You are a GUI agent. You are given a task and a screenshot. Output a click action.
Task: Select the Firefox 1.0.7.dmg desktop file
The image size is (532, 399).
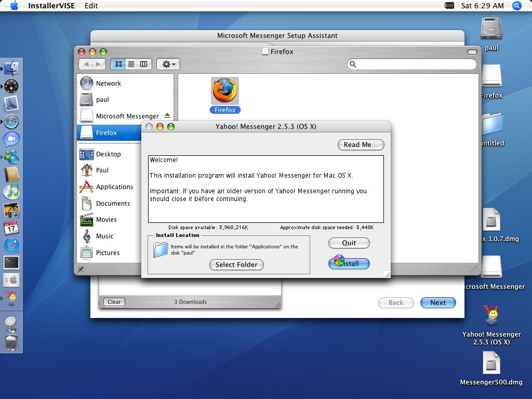pyautogui.click(x=491, y=220)
